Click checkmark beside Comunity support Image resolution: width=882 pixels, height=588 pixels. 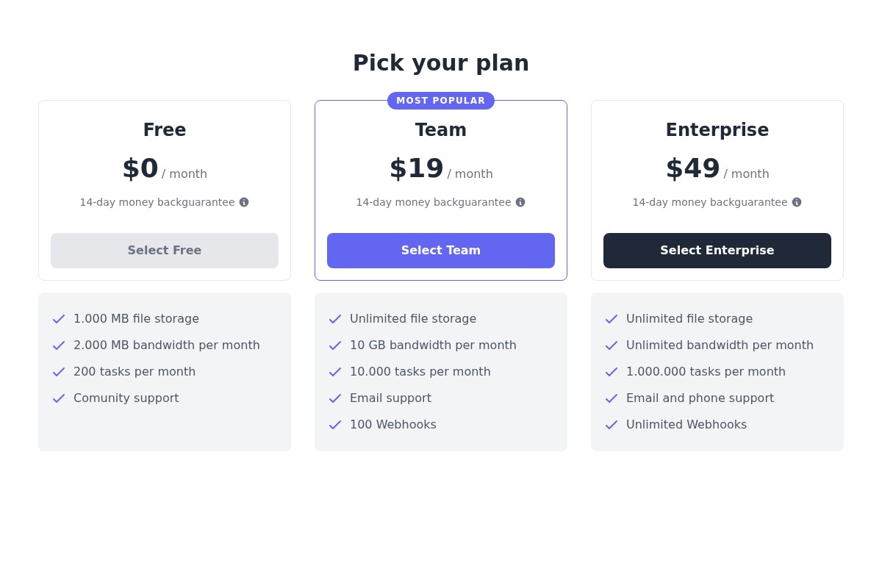pyautogui.click(x=59, y=398)
